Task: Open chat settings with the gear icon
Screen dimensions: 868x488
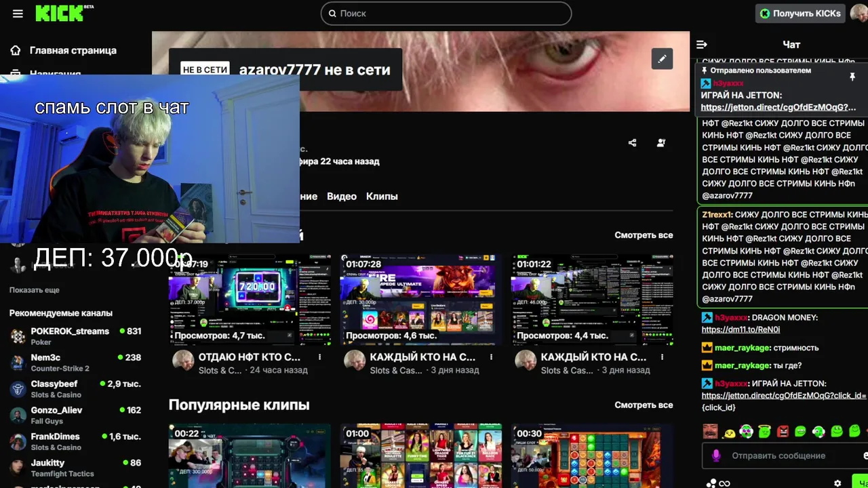Action: pyautogui.click(x=837, y=483)
